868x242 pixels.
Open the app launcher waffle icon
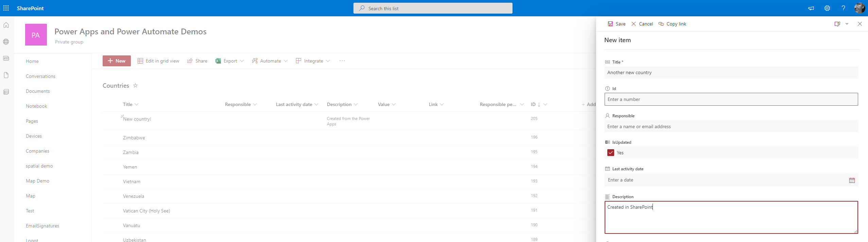(6, 8)
